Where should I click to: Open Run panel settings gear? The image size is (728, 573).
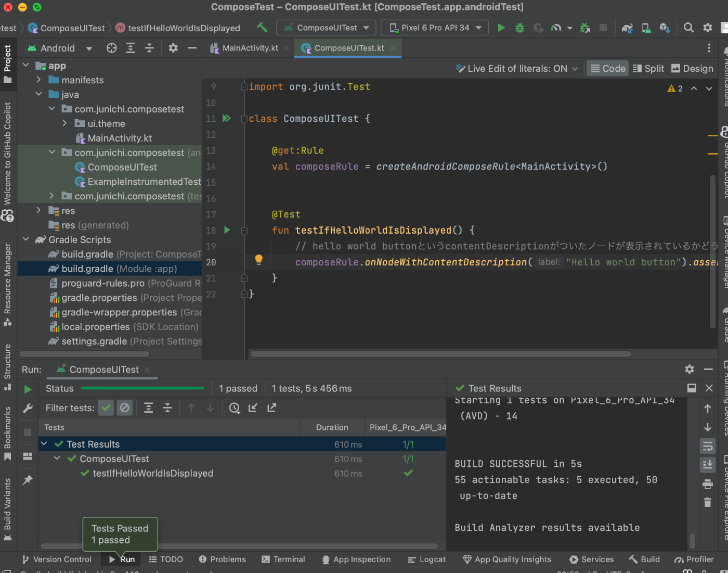[690, 369]
